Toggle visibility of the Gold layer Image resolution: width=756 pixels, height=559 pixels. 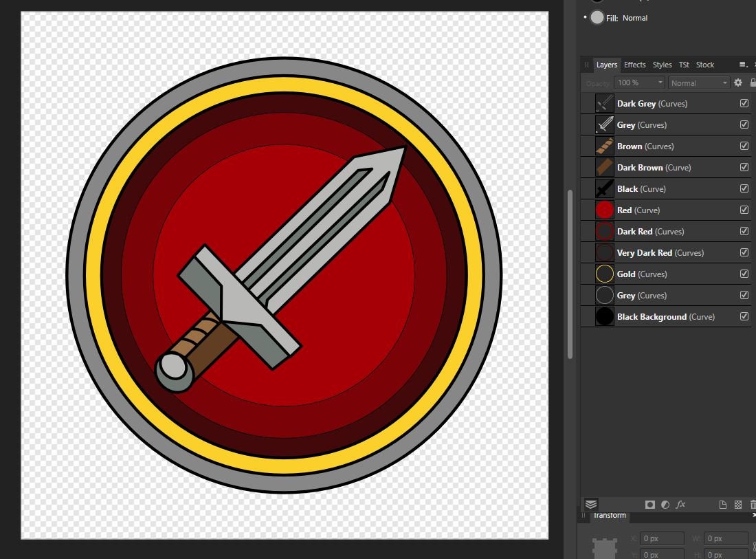pos(744,274)
